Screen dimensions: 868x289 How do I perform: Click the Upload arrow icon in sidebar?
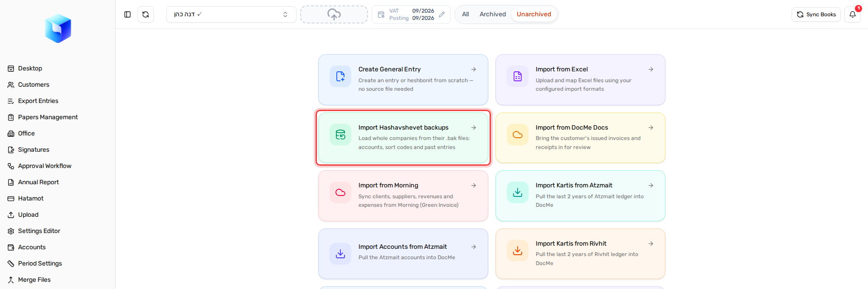click(11, 215)
